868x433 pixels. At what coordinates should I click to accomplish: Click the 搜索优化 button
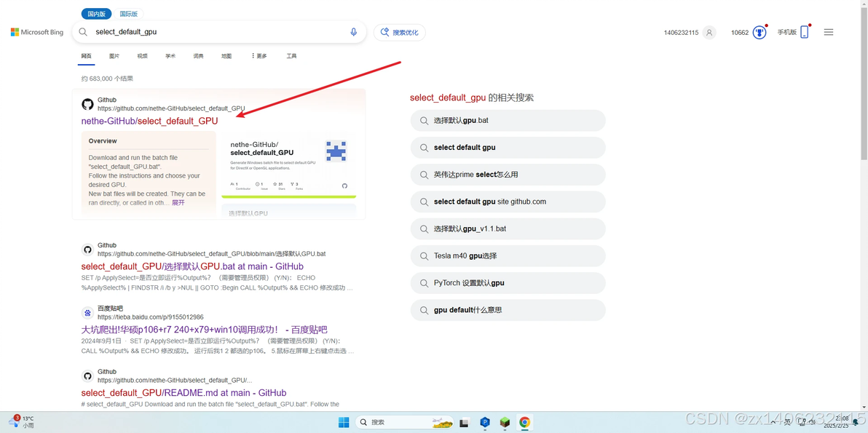(x=400, y=33)
